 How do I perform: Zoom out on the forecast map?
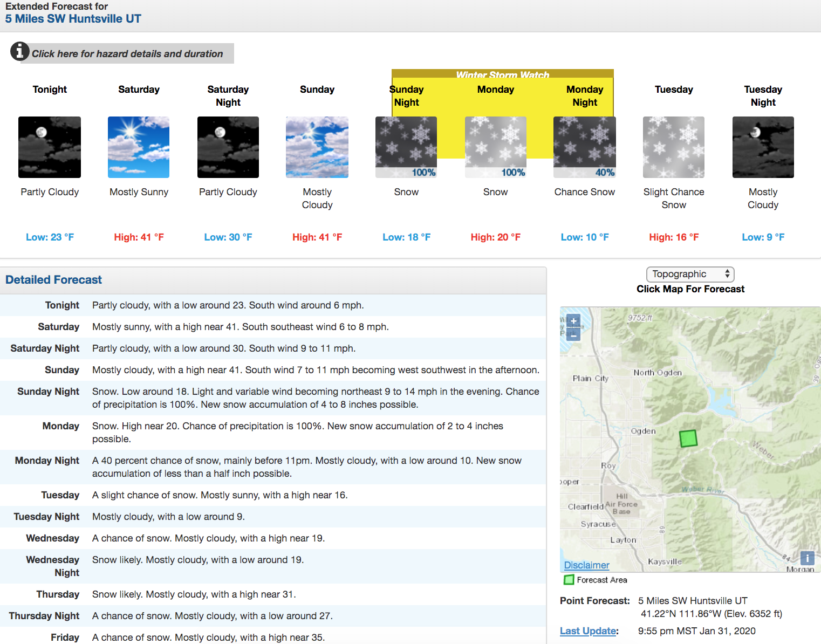pyautogui.click(x=573, y=334)
